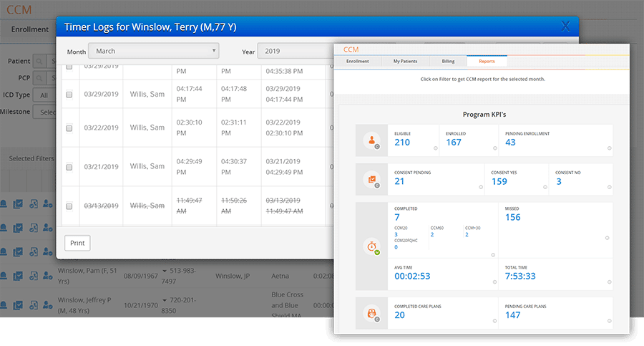This screenshot has height=346, width=644.
Task: Switch to Enrollment tab in Reports window
Action: (x=357, y=62)
